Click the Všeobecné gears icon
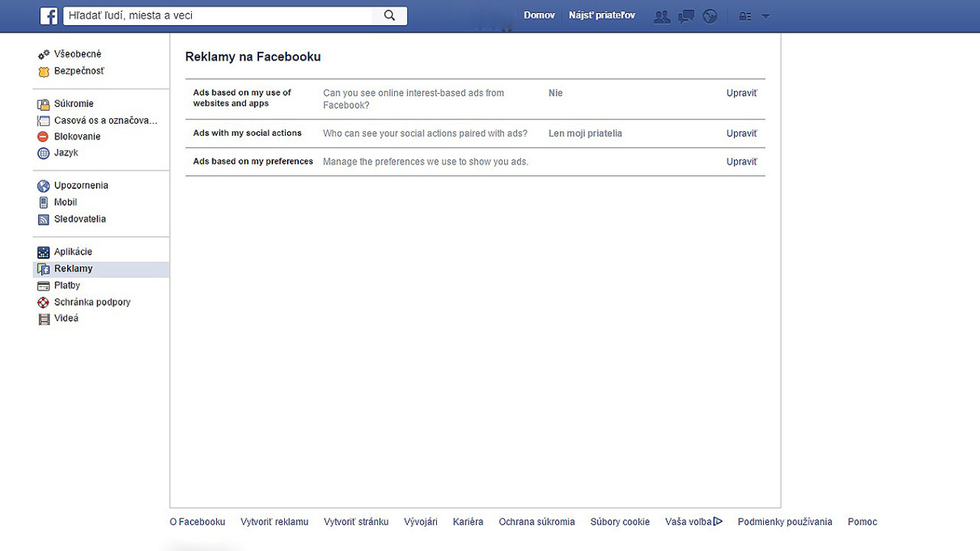This screenshot has width=980, height=551. tap(44, 55)
